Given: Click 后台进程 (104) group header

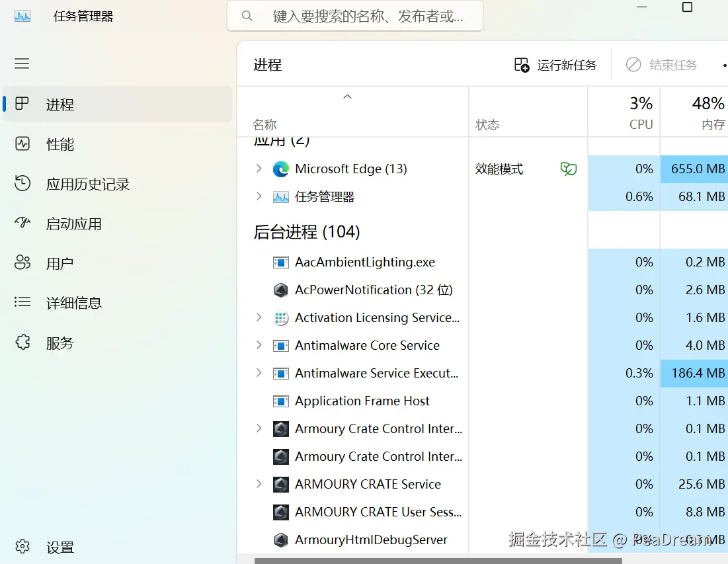Looking at the screenshot, I should click(x=307, y=231).
